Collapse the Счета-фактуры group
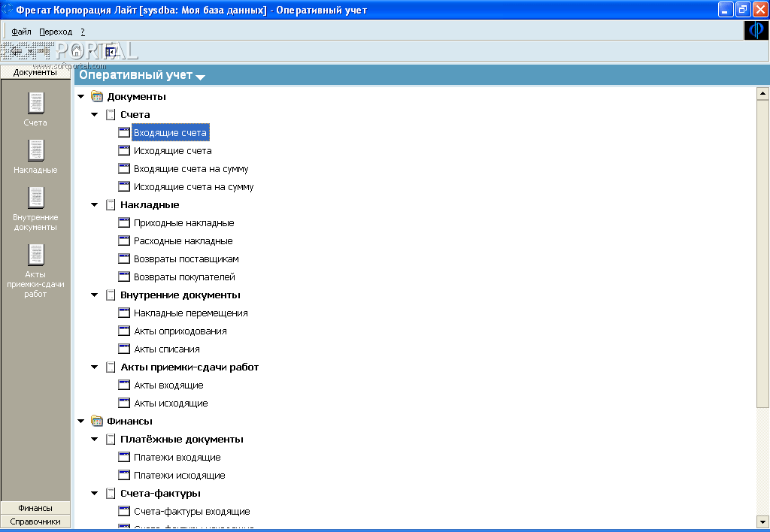This screenshot has height=532, width=770. point(94,494)
